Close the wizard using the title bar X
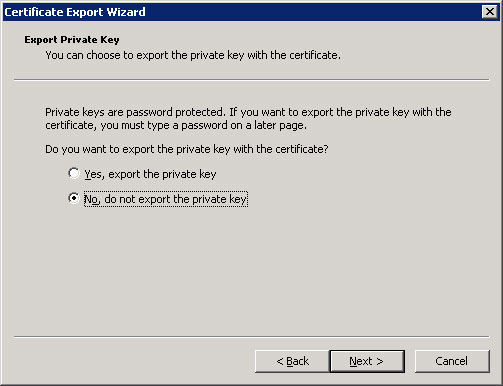This screenshot has height=386, width=503. point(490,12)
